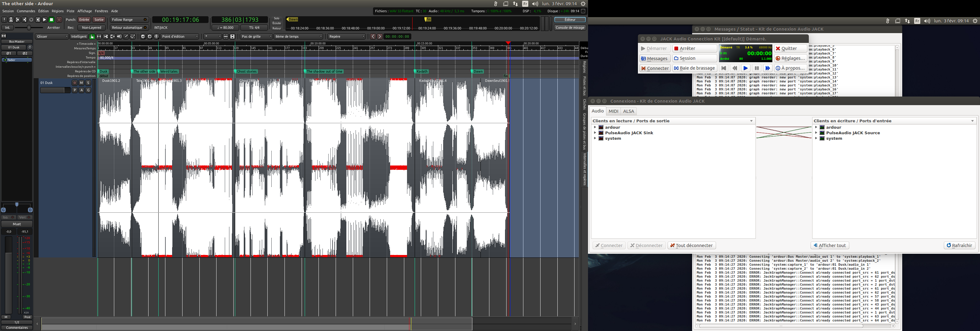Click JACK transport play button

point(745,68)
